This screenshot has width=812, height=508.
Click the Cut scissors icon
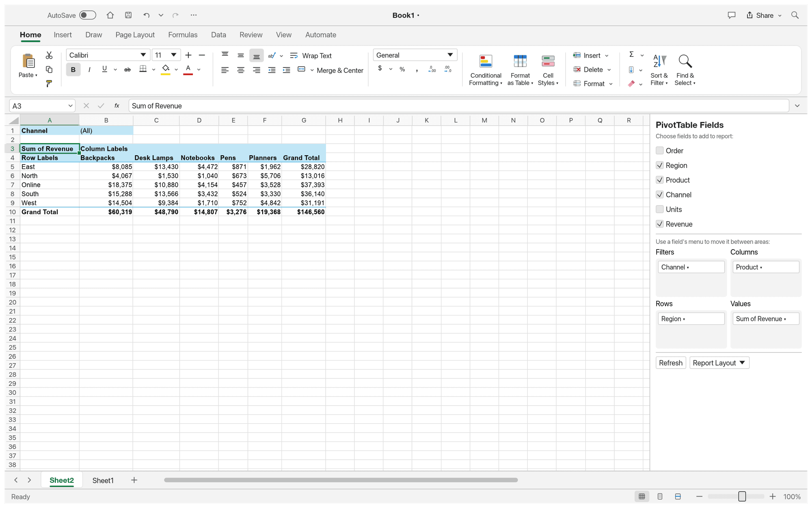tap(49, 55)
